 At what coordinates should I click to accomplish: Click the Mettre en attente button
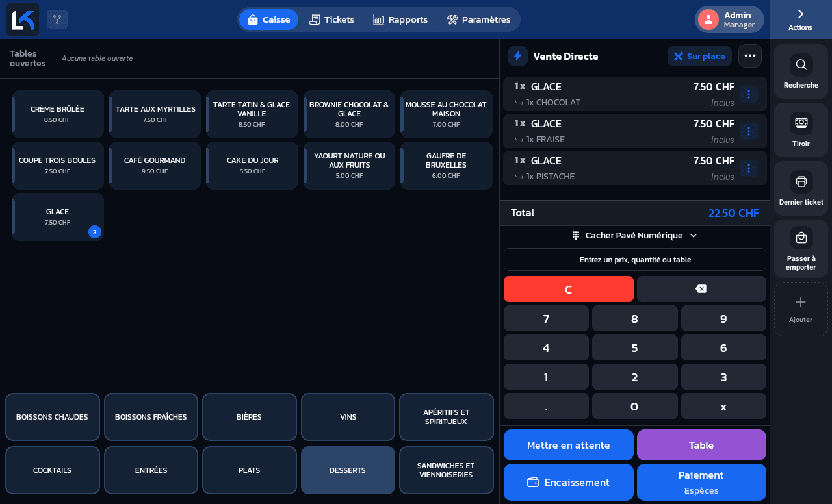point(569,445)
